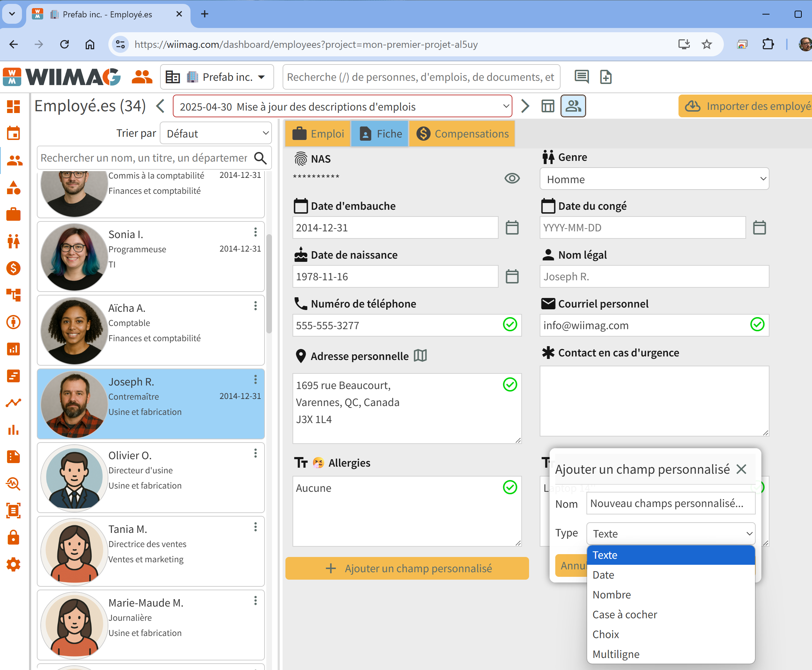Open the Trier par Défaut dropdown
The width and height of the screenshot is (812, 670).
tap(216, 133)
